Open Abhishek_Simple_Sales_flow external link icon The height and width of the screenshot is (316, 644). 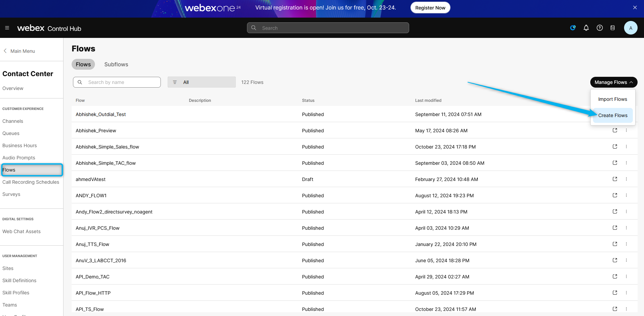coord(615,146)
